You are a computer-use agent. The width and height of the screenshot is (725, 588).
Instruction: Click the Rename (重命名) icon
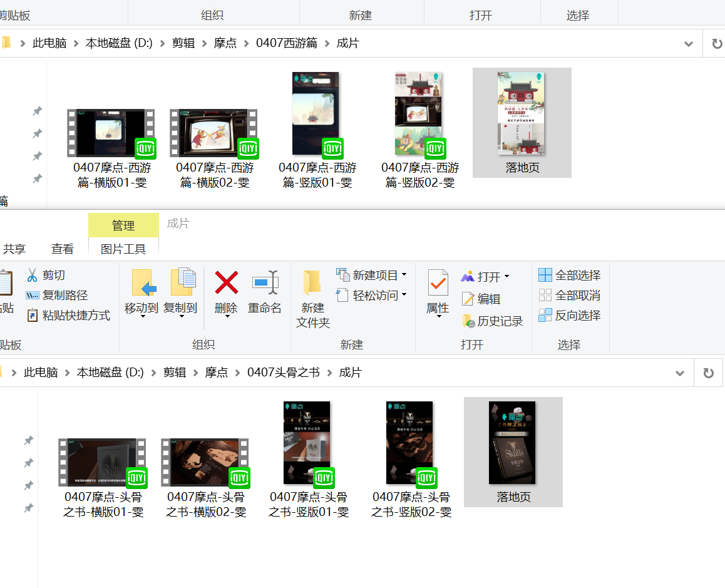(265, 282)
